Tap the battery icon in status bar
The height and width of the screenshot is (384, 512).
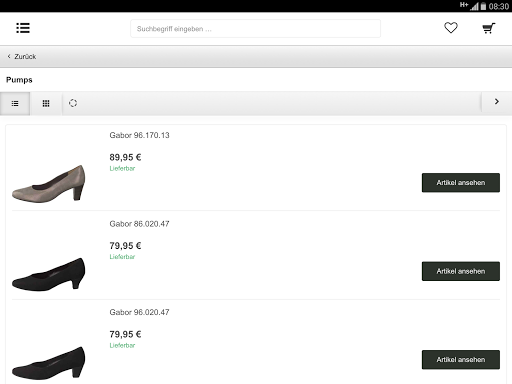point(483,6)
